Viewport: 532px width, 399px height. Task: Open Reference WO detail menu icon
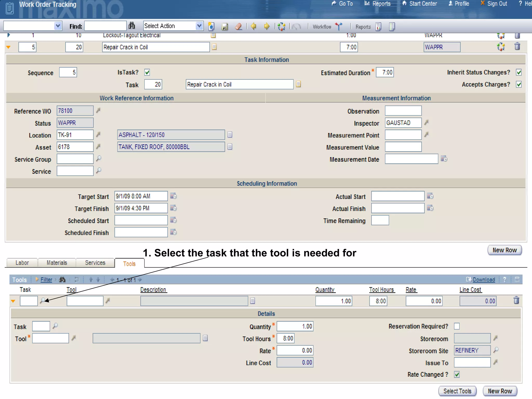point(98,110)
